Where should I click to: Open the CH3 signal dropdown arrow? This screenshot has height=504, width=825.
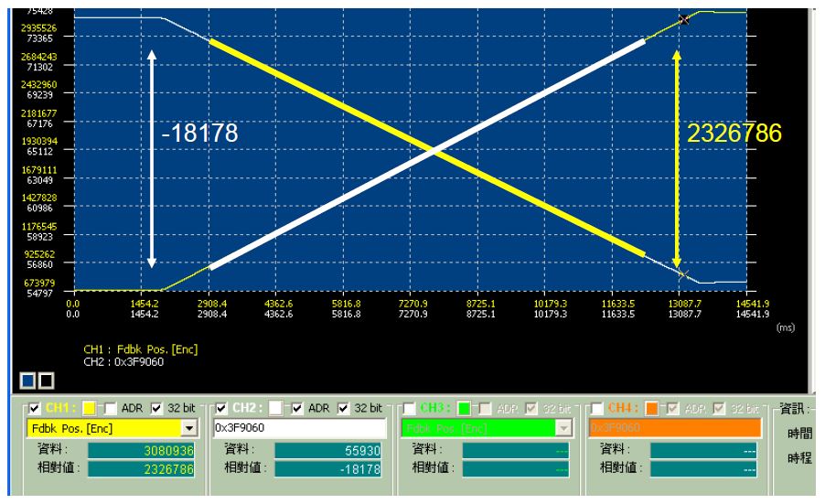562,428
